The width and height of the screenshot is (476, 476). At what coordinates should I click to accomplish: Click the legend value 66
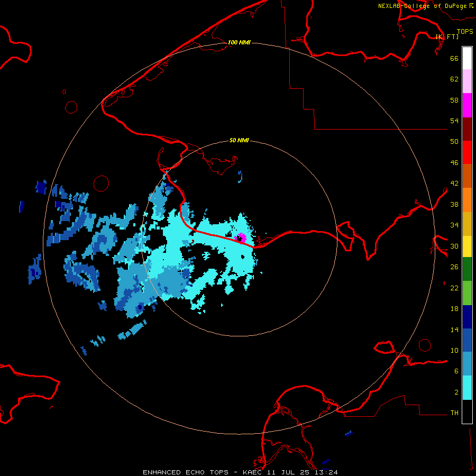[454, 58]
